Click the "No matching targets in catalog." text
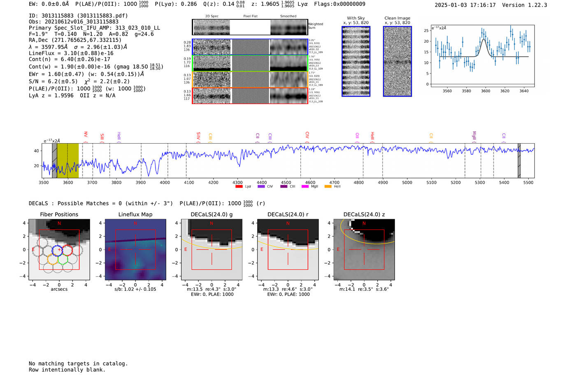 (78, 364)
